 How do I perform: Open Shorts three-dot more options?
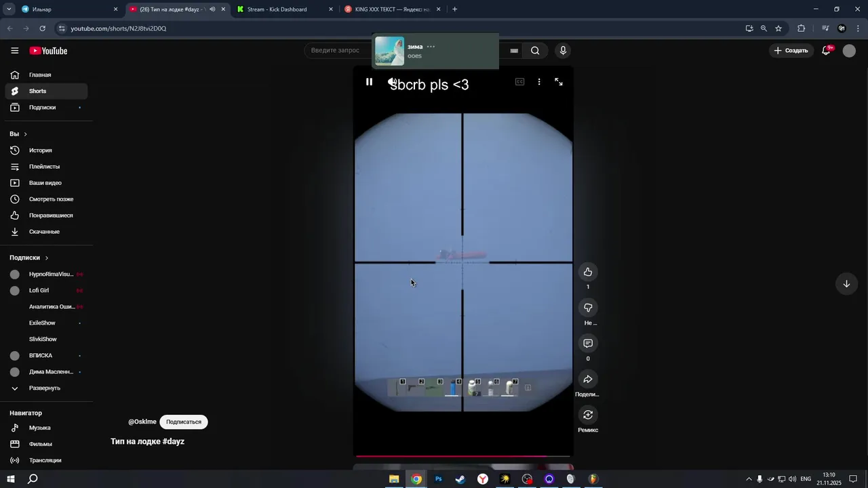pyautogui.click(x=539, y=82)
